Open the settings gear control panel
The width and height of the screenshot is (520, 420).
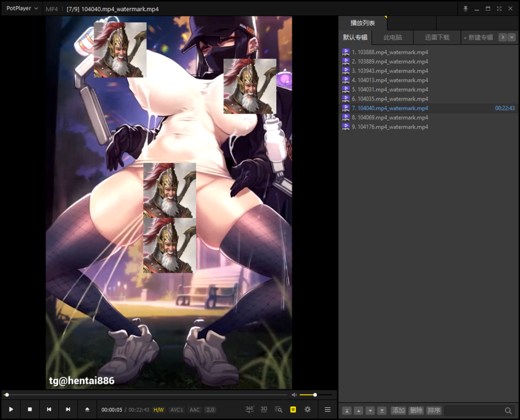pyautogui.click(x=308, y=409)
